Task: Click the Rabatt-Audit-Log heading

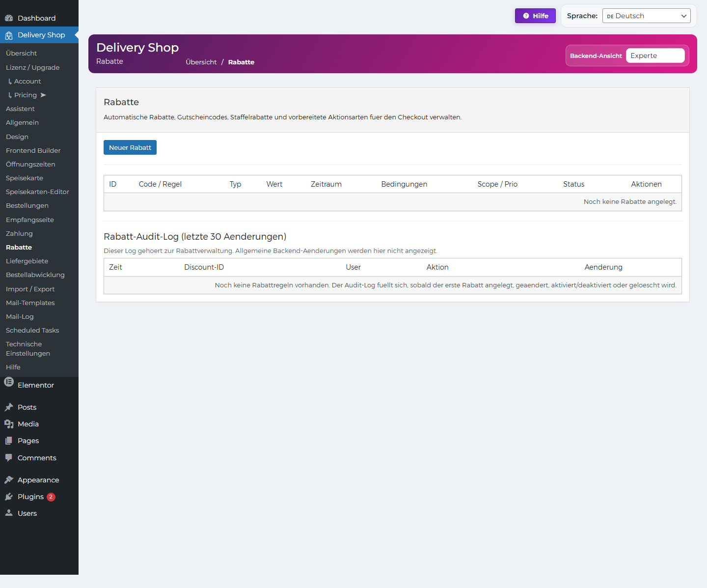Action: [x=195, y=237]
